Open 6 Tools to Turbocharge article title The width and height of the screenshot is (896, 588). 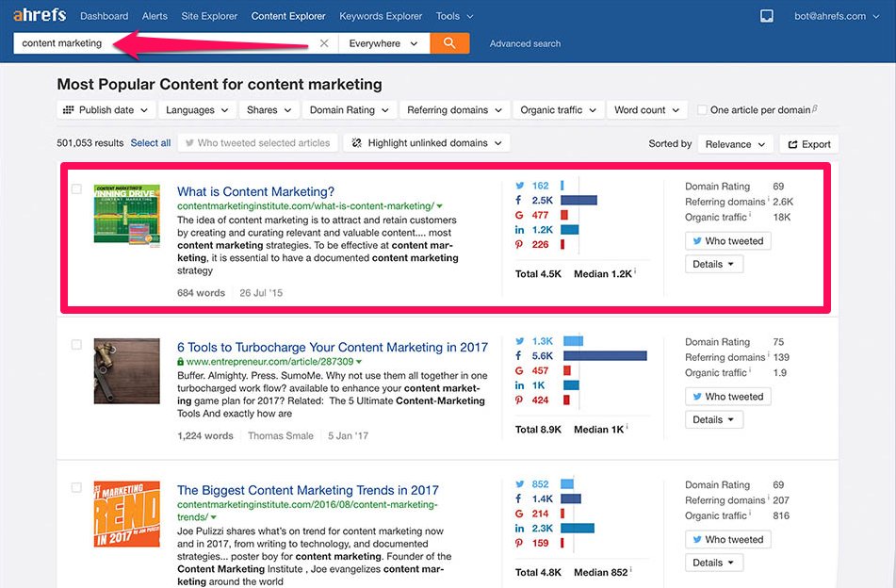coord(333,347)
